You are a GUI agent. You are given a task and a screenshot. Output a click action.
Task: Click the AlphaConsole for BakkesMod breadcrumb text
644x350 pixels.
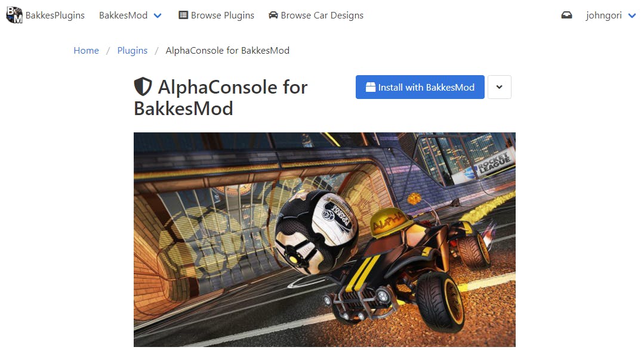(x=227, y=51)
